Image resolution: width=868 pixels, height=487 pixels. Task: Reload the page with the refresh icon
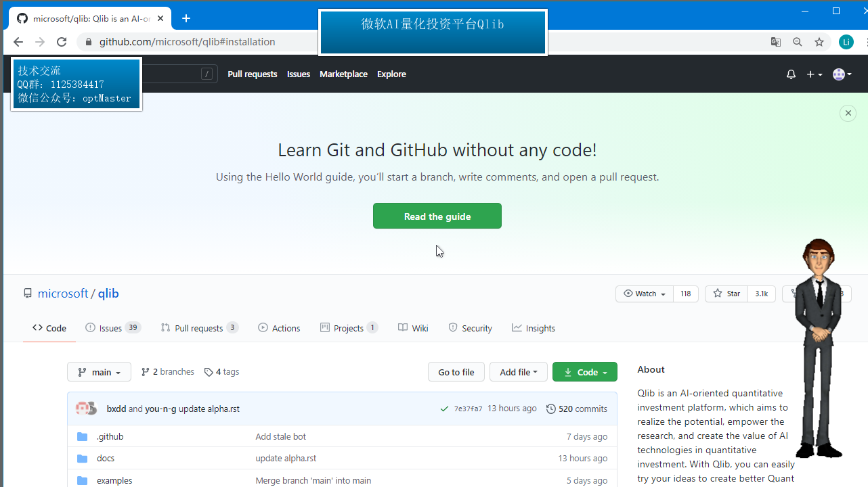pyautogui.click(x=61, y=41)
